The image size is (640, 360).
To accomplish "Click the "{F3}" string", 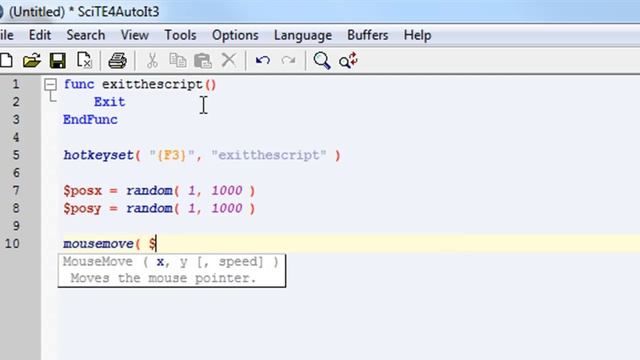I will pos(172,155).
